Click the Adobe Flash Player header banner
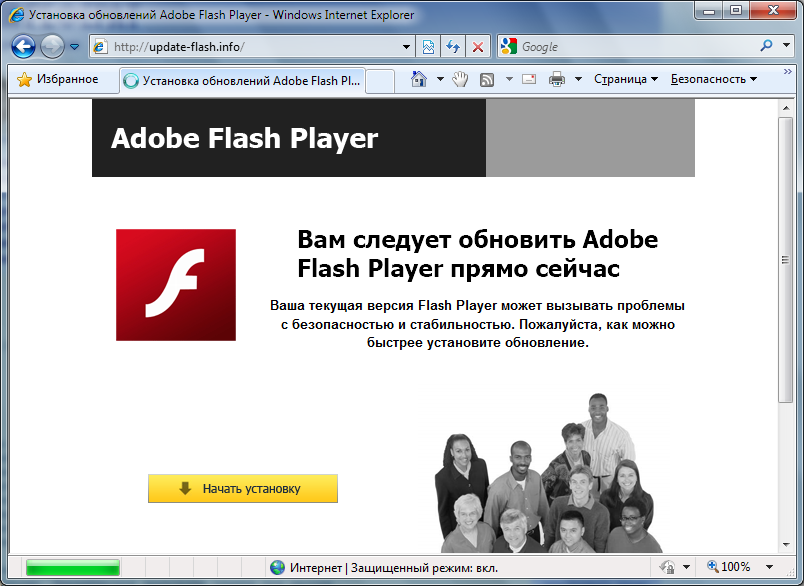804x586 pixels. point(289,138)
